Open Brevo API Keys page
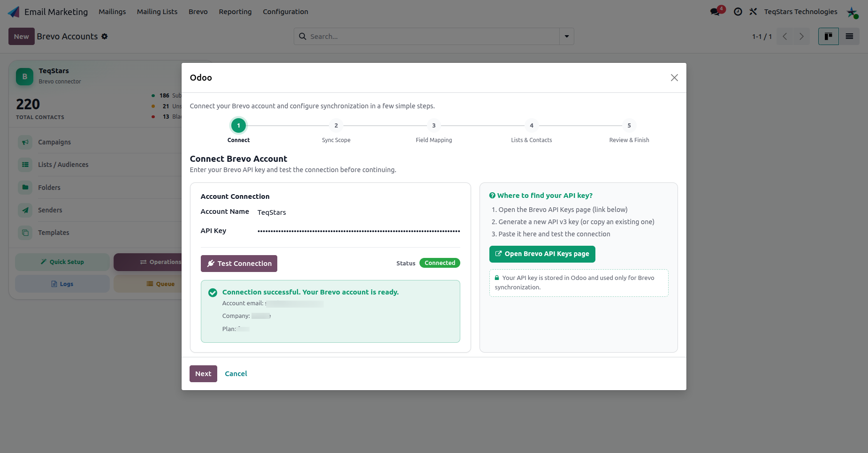This screenshot has height=453, width=868. point(542,254)
